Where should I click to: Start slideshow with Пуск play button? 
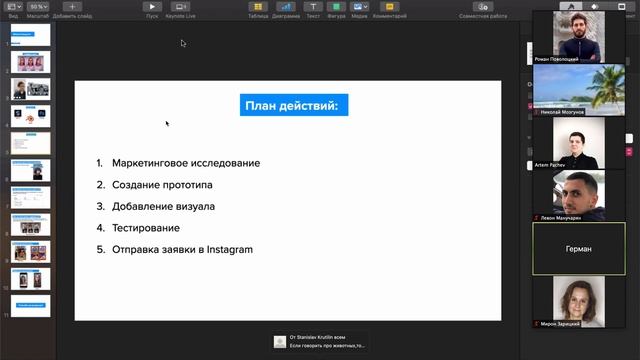152,7
